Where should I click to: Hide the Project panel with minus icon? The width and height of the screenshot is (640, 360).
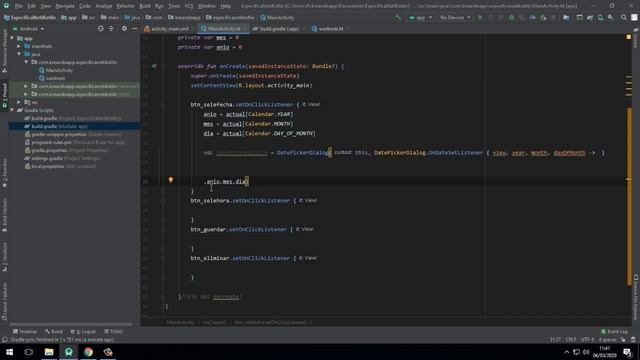pos(135,29)
